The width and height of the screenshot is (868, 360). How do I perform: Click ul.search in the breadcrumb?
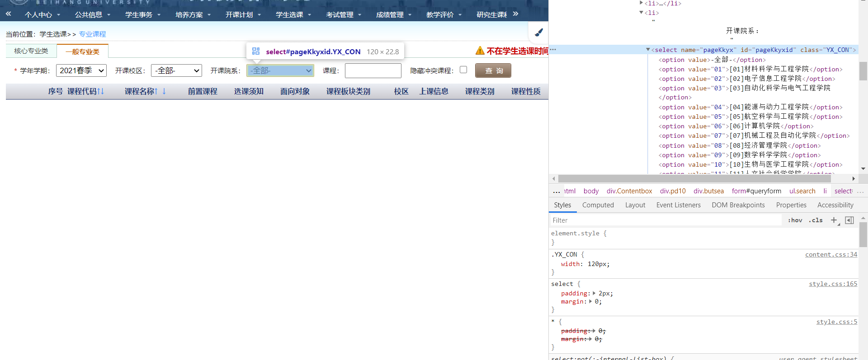pyautogui.click(x=802, y=191)
